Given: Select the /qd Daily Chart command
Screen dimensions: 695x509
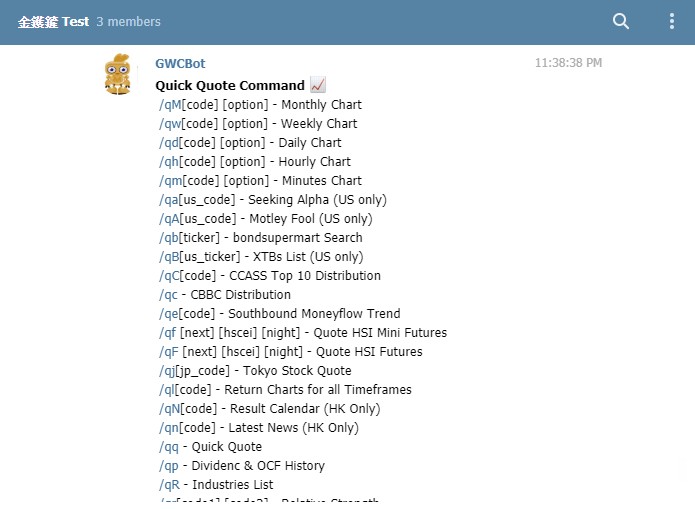Looking at the screenshot, I should [x=169, y=143].
